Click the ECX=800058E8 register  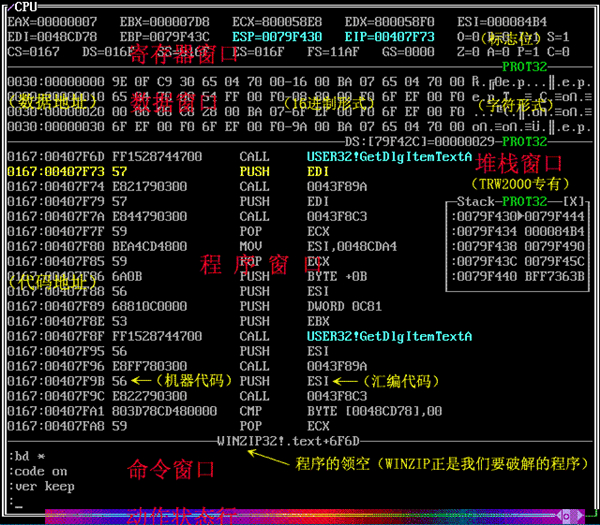(277, 22)
